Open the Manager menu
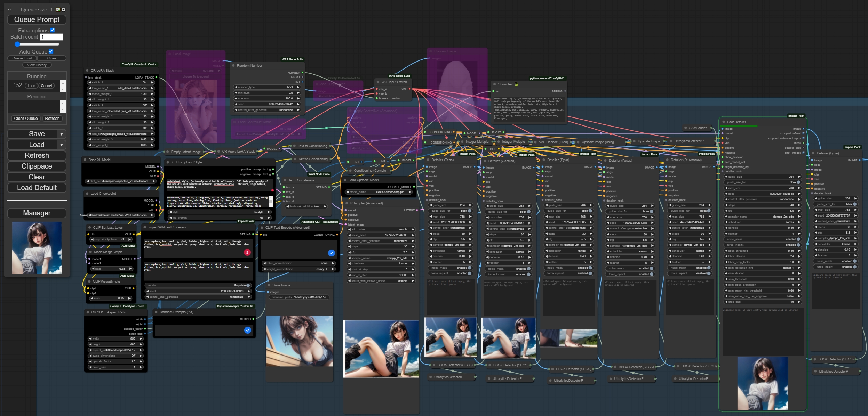The width and height of the screenshot is (868, 416). pyautogui.click(x=37, y=213)
